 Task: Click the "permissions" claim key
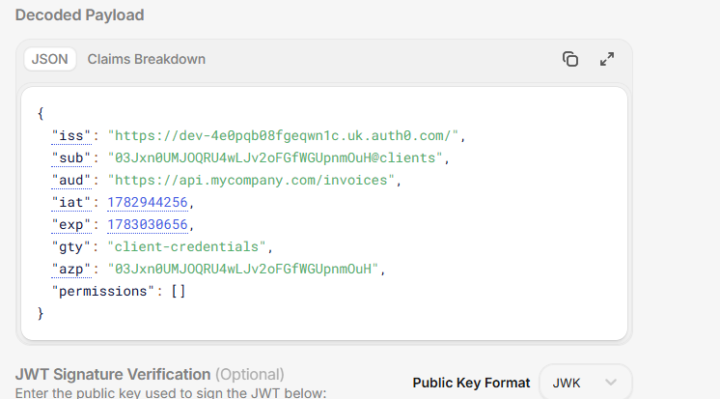point(103,291)
